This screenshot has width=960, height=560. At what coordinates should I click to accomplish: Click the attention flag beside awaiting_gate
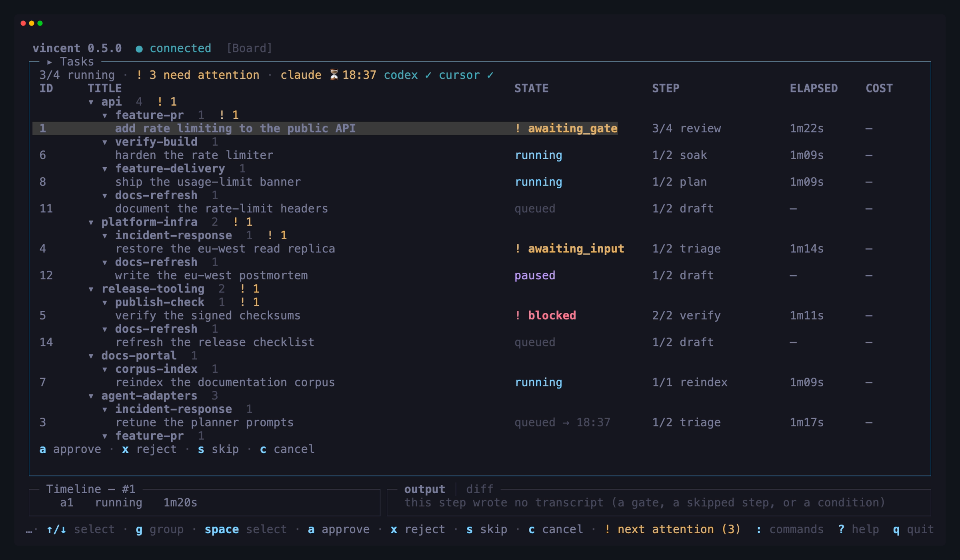(518, 128)
